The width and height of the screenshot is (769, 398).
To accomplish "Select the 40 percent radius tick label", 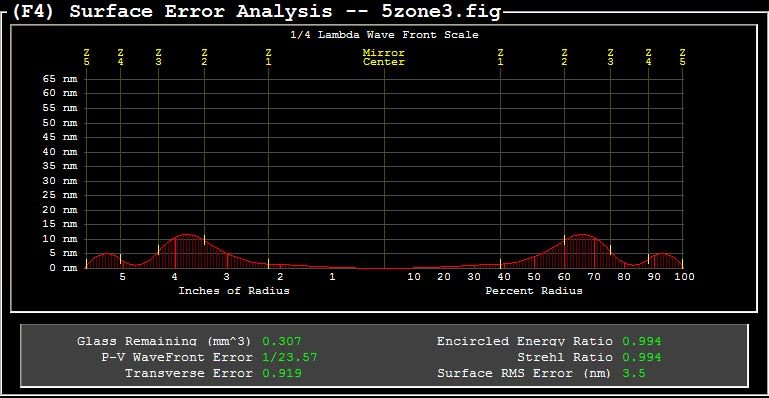I will coord(504,276).
